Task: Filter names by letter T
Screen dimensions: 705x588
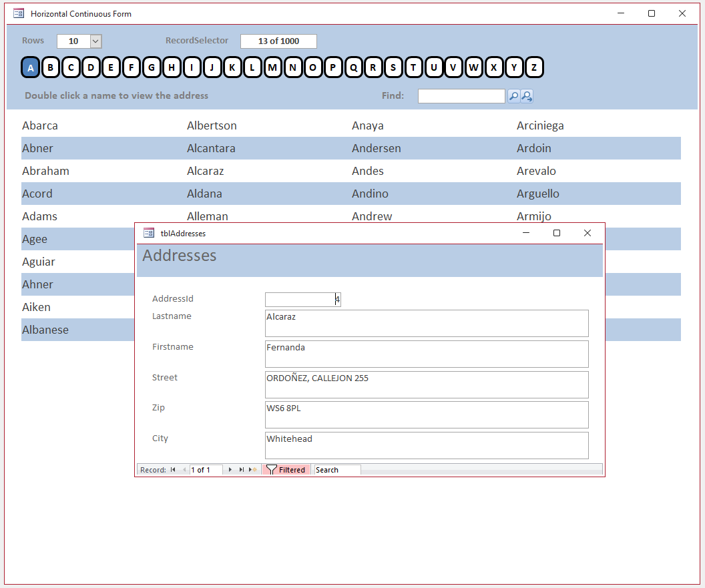Action: click(x=414, y=67)
